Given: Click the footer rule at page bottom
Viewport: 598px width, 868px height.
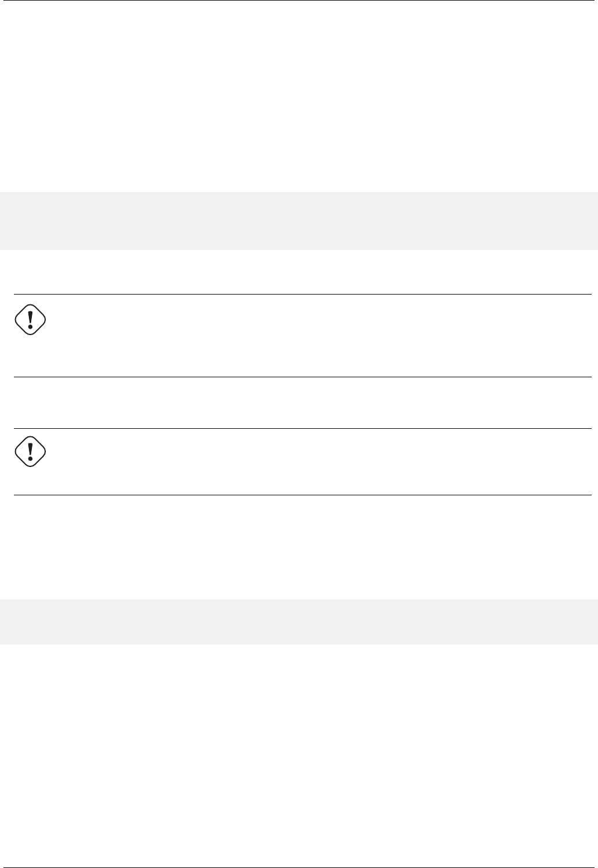Looking at the screenshot, I should point(299,867).
